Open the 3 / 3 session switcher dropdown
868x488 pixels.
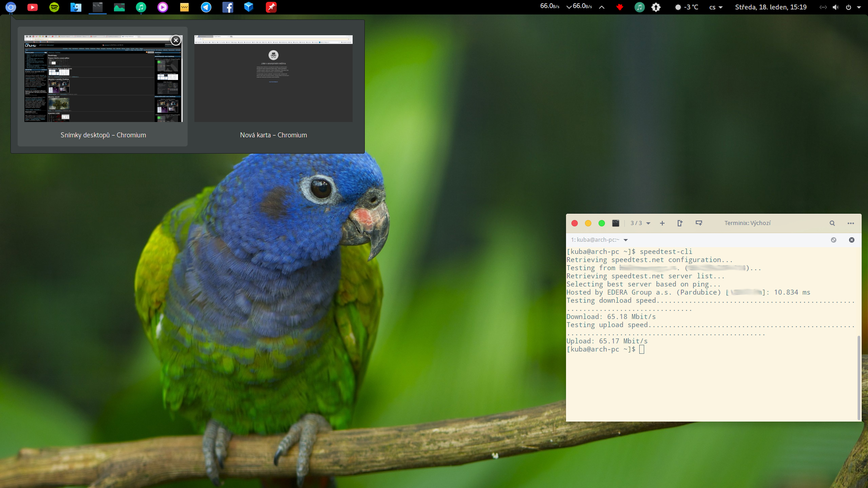tap(640, 223)
